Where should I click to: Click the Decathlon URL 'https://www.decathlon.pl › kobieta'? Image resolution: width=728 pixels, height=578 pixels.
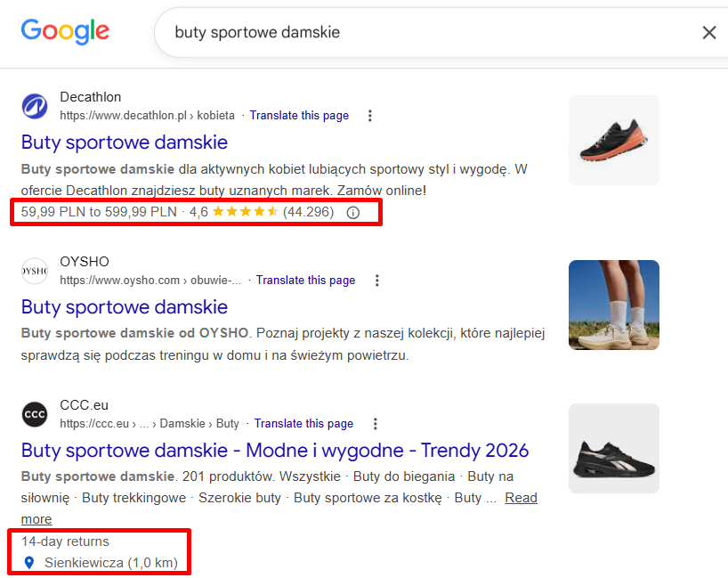[147, 115]
